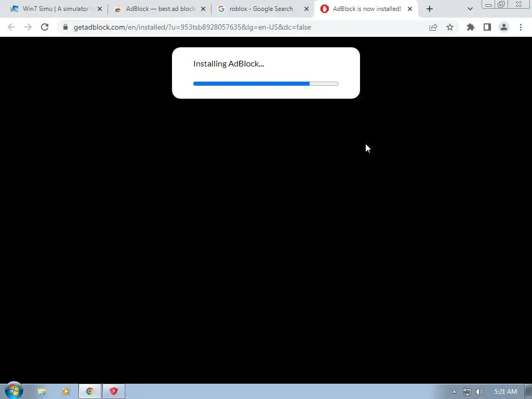Viewport: 532px width, 399px height.
Task: Reload the current page
Action: pos(45,27)
